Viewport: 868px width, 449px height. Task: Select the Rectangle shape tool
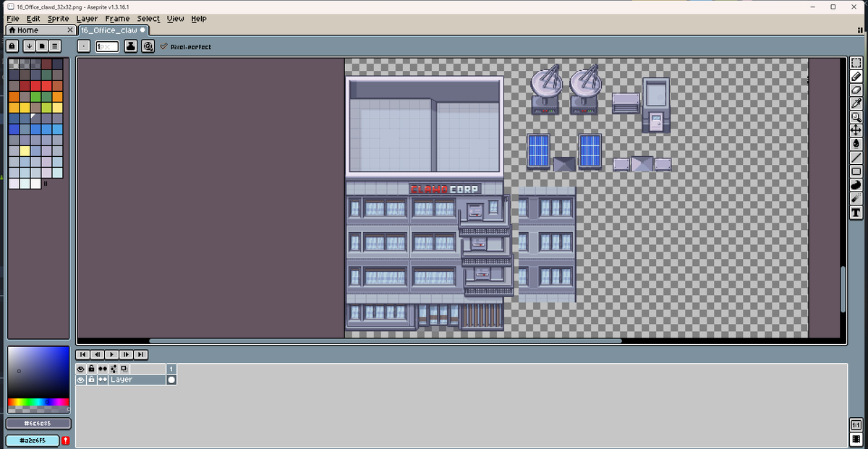click(856, 171)
